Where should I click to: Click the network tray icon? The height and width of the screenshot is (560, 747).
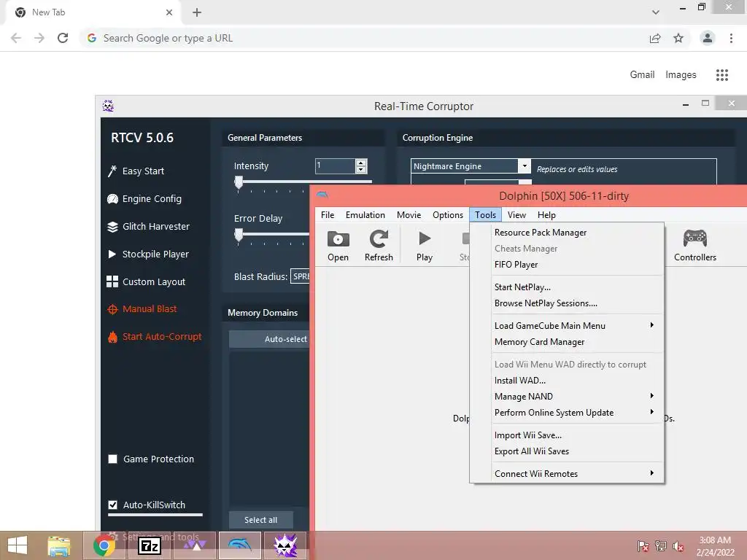(661, 546)
